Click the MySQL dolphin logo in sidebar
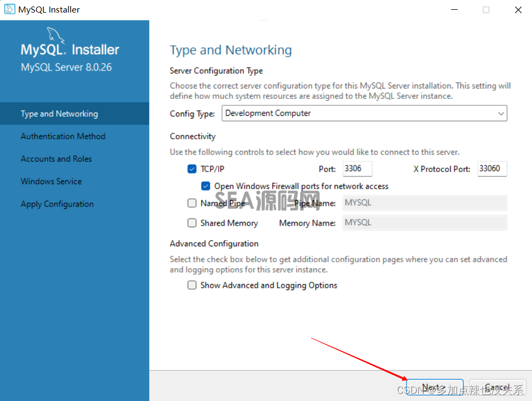The image size is (532, 401). point(55,36)
